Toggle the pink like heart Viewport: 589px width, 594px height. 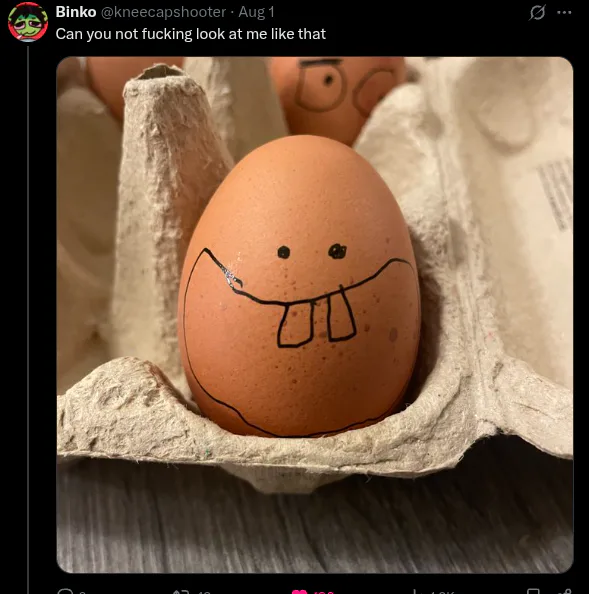coord(300,592)
